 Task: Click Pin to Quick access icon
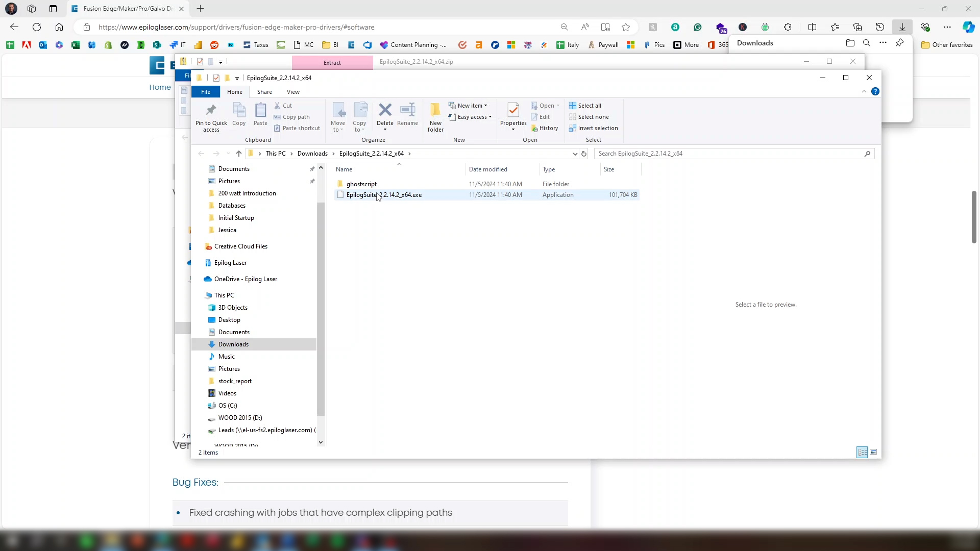click(211, 110)
